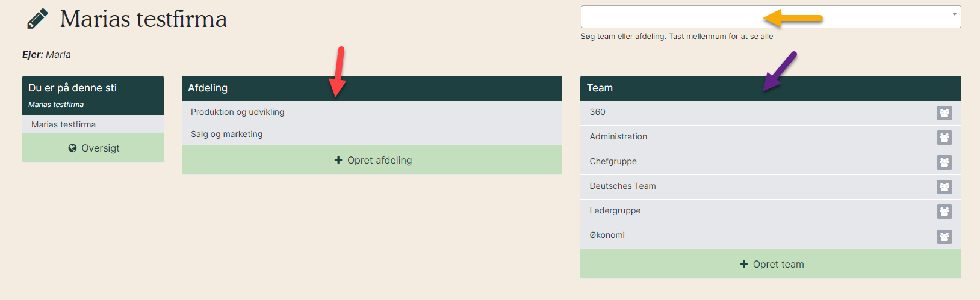This screenshot has width=980, height=300.
Task: Select the Produktion og udvikling department
Action: point(237,112)
